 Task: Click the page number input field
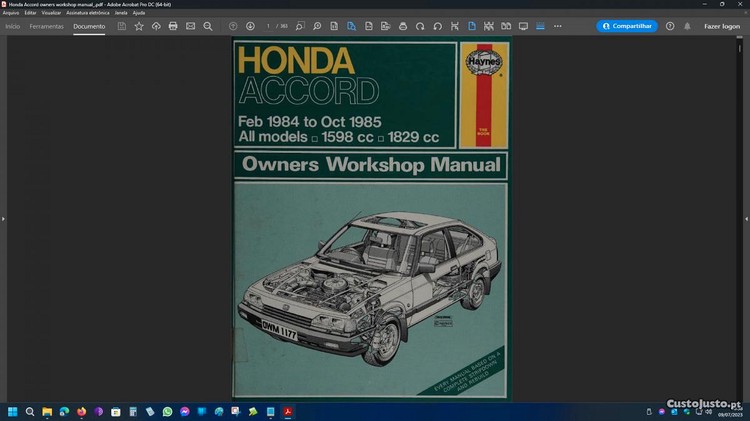pyautogui.click(x=269, y=26)
